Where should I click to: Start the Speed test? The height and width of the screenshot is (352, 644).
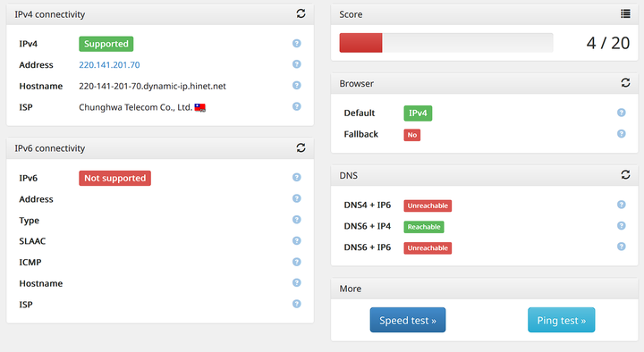(x=408, y=320)
